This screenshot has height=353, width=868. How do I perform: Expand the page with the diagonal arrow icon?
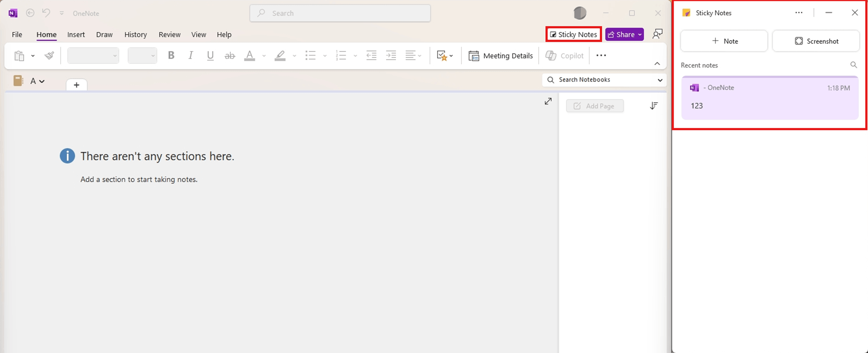pyautogui.click(x=548, y=101)
